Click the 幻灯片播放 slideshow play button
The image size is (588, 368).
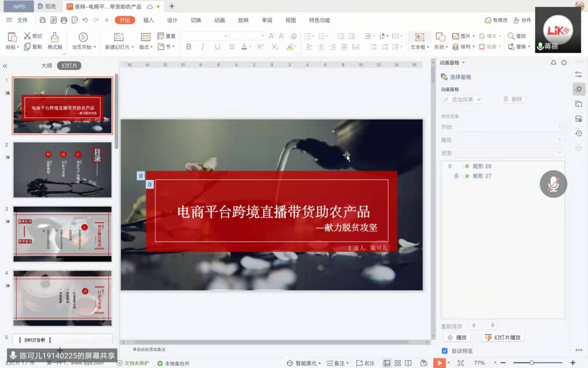[503, 337]
